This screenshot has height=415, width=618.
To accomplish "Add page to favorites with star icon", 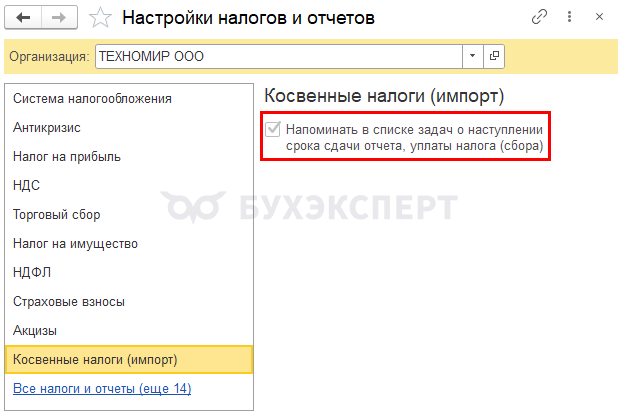I will [x=100, y=18].
